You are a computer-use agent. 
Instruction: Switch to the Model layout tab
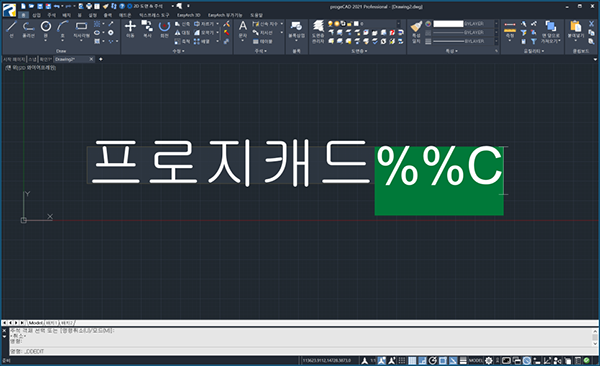tap(36, 323)
